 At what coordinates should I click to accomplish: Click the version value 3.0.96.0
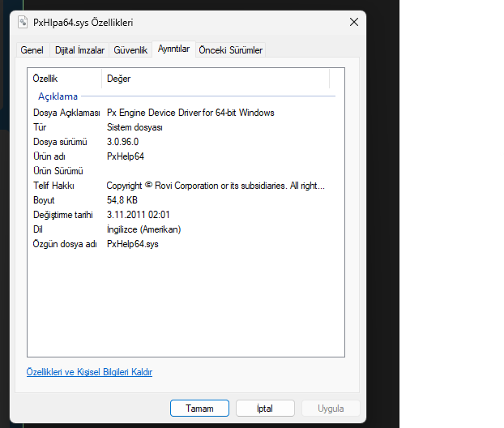123,142
